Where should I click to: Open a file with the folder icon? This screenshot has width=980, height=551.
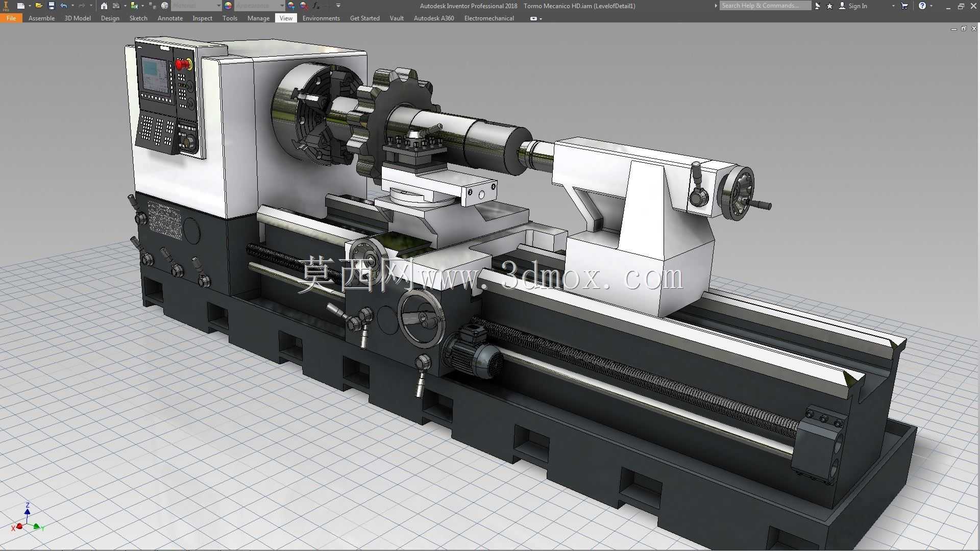click(x=38, y=6)
